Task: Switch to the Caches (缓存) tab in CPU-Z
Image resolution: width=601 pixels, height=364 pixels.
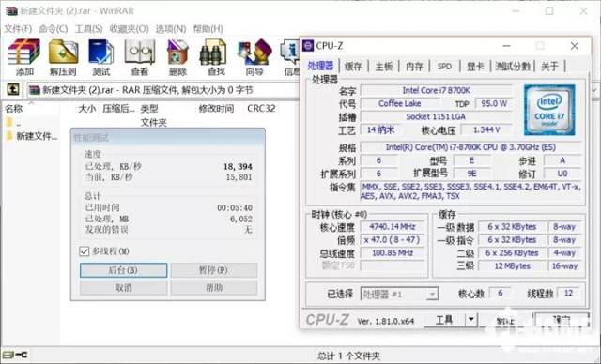Action: coord(353,67)
